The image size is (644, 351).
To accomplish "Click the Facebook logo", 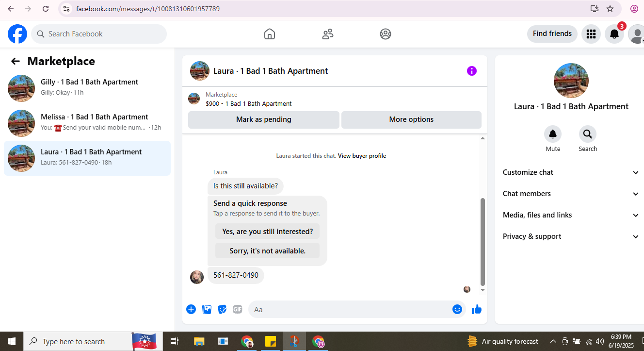I will point(17,34).
